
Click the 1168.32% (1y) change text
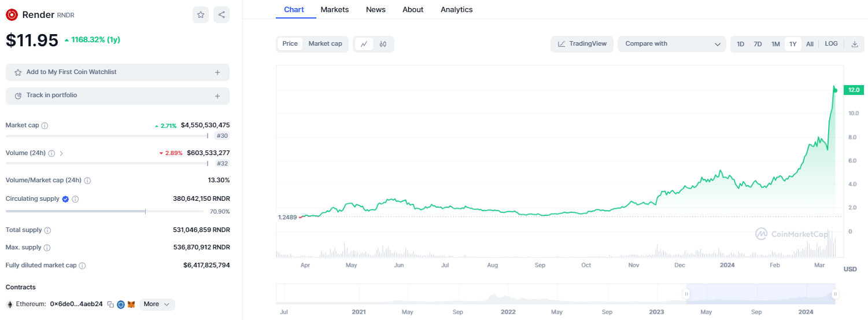point(96,41)
